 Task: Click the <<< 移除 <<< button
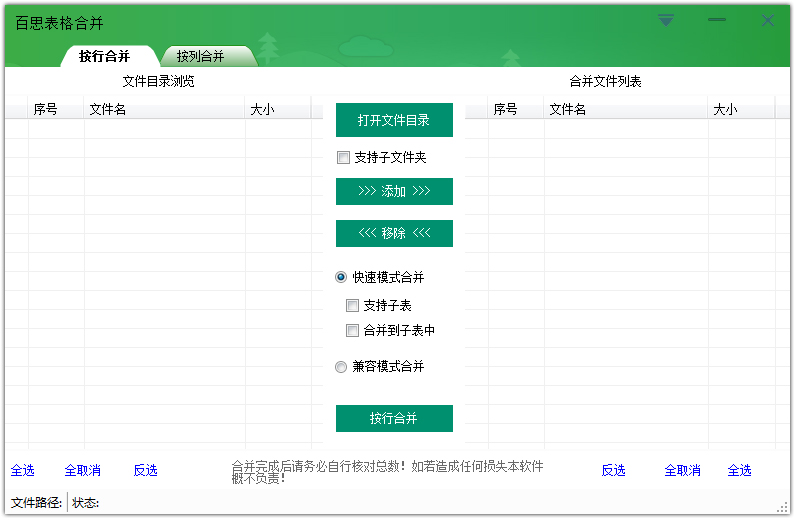394,233
